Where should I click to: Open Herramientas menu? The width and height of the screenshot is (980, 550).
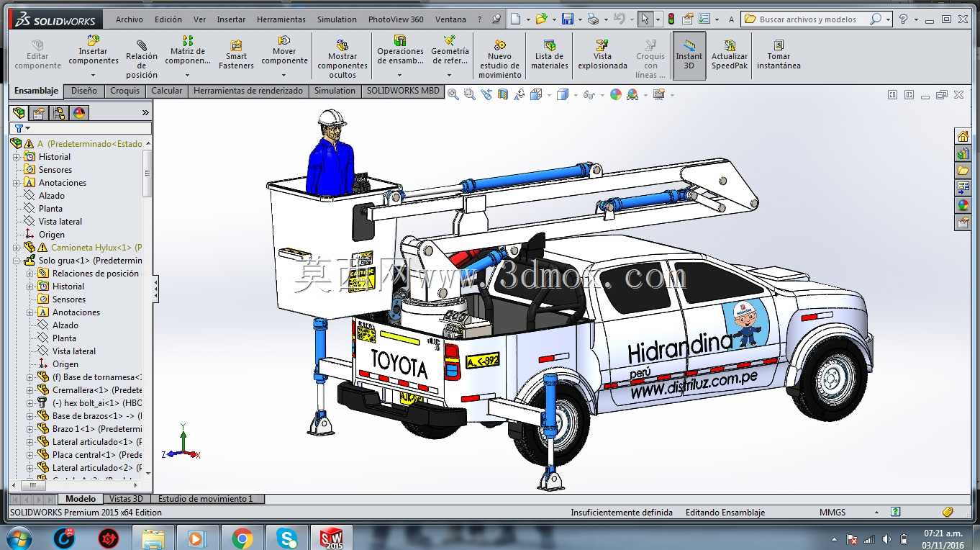click(281, 19)
